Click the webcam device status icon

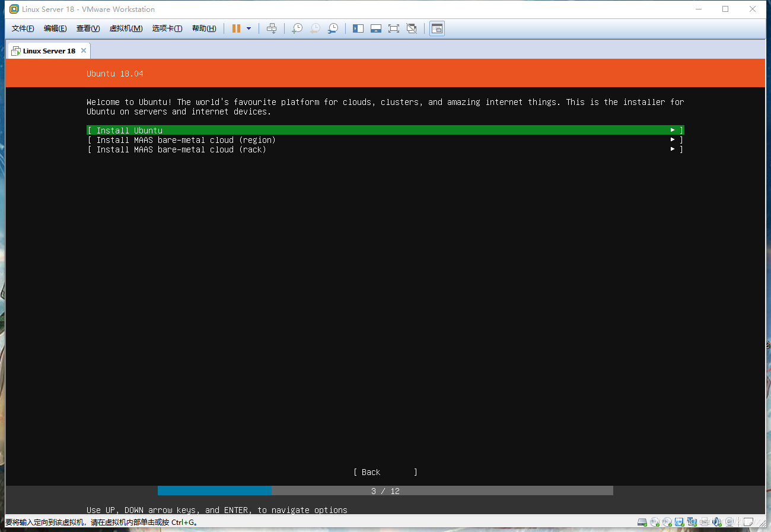[729, 522]
